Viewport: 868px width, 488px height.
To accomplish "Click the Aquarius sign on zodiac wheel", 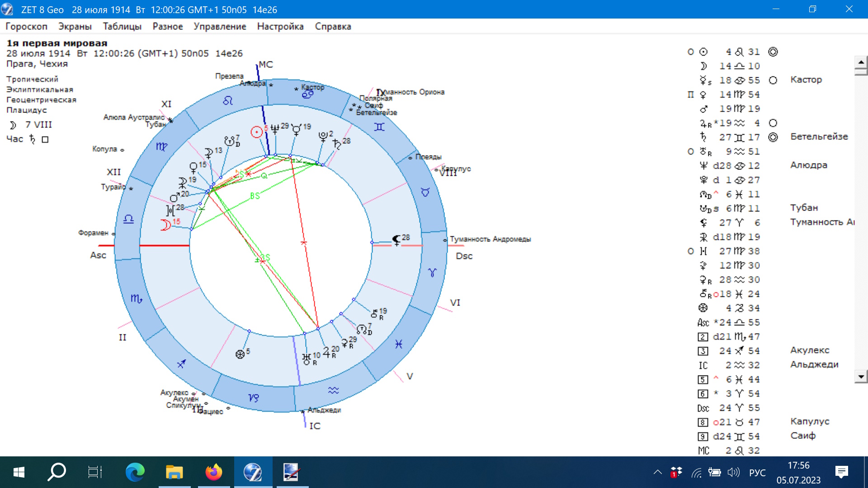I will point(333,390).
